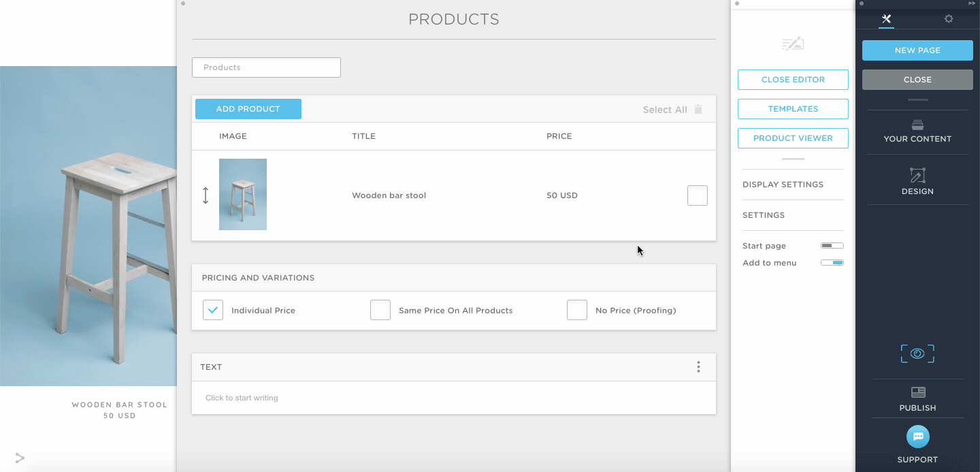Click the arrow icon below the stool preview
This screenshot has width=980, height=472.
(20, 458)
